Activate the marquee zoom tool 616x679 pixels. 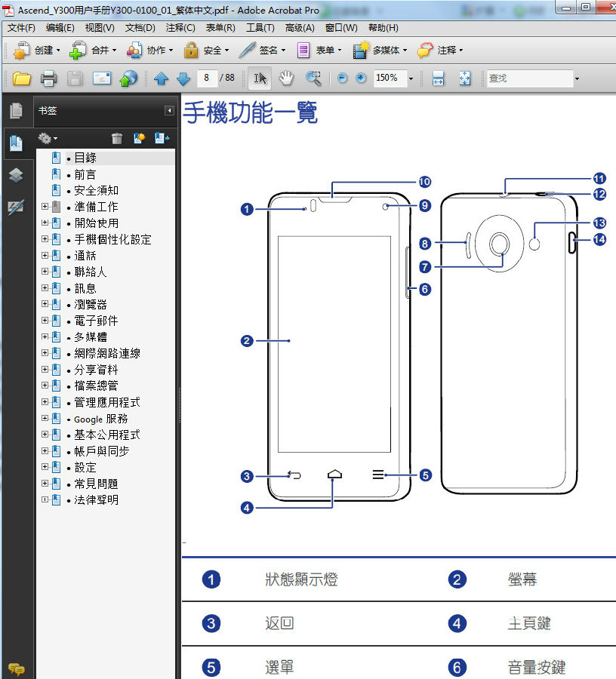(313, 78)
